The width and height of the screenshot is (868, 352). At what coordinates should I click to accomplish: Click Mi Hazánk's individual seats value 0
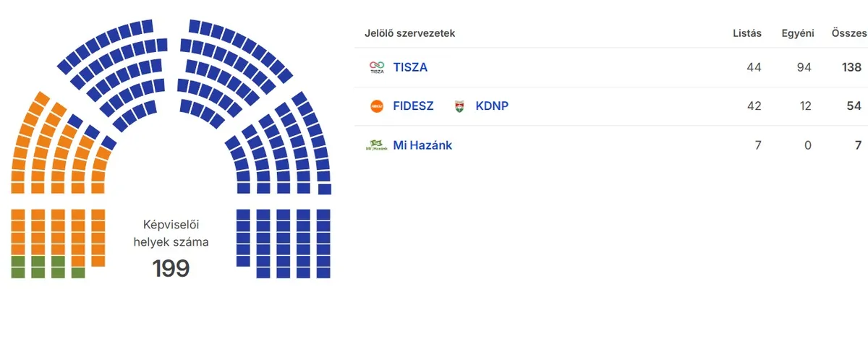click(807, 145)
